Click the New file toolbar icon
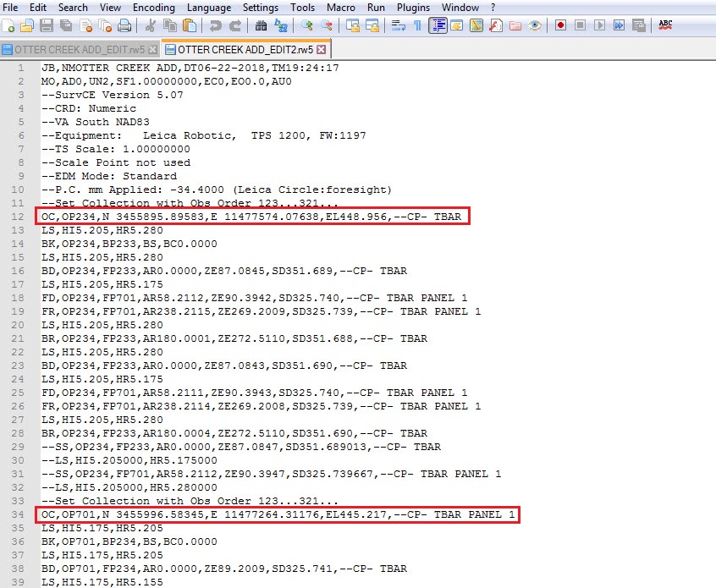The width and height of the screenshot is (716, 588). pos(10,25)
